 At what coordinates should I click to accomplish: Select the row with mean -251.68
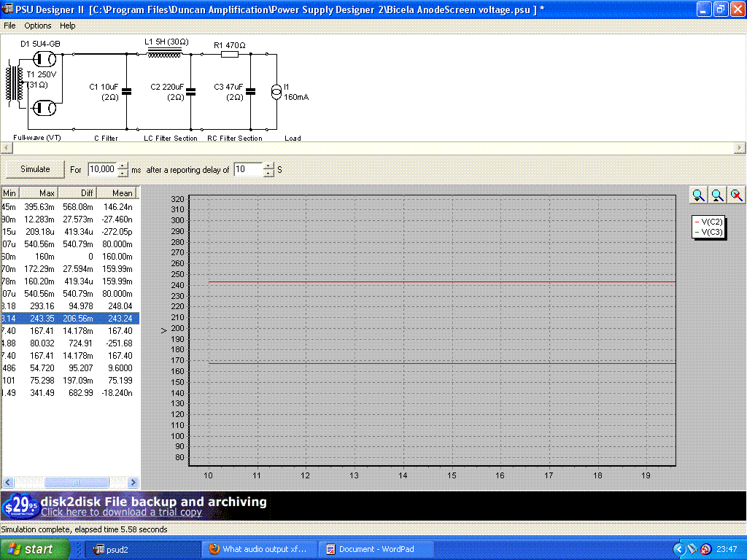pyautogui.click(x=70, y=343)
